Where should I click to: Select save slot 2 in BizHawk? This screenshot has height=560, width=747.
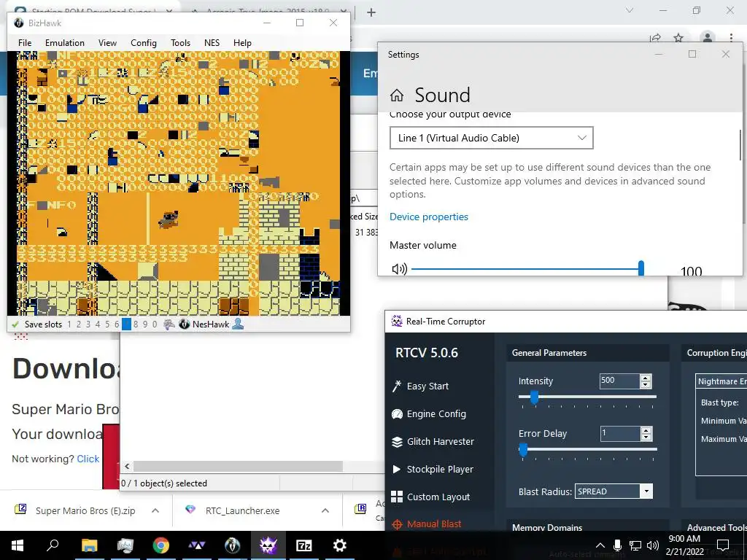tap(79, 324)
